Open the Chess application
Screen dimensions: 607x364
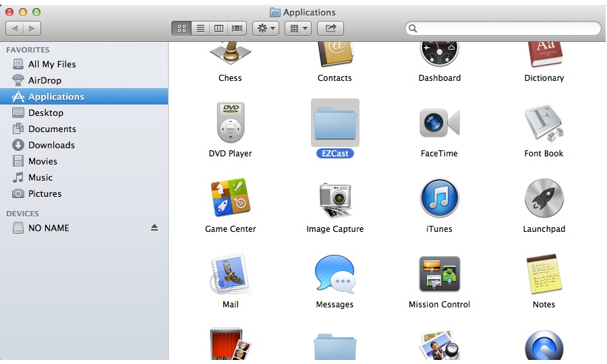click(x=231, y=53)
